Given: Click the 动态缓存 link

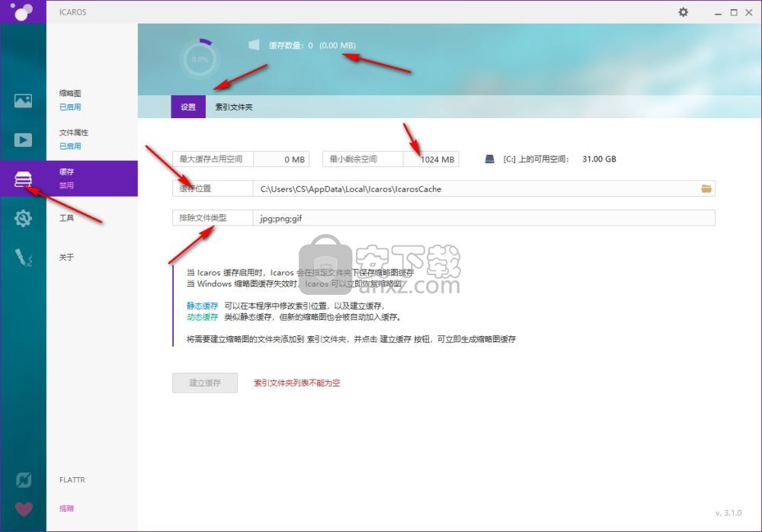Looking at the screenshot, I should 202,317.
